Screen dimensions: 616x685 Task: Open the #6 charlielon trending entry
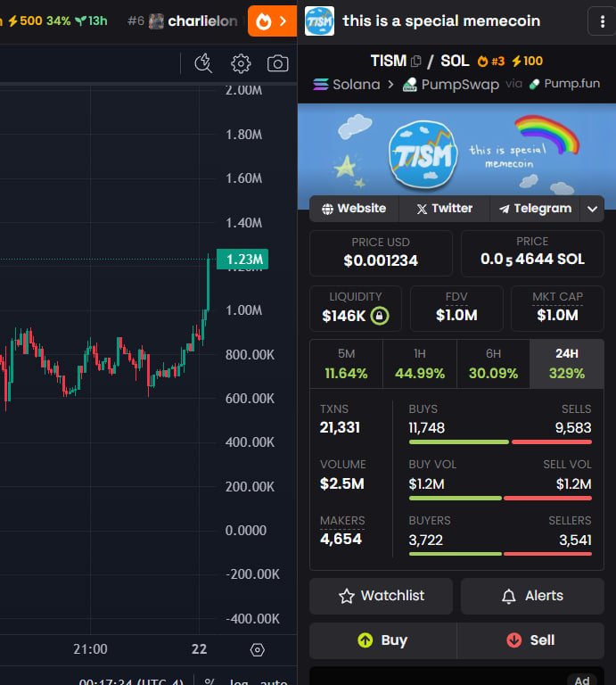183,21
